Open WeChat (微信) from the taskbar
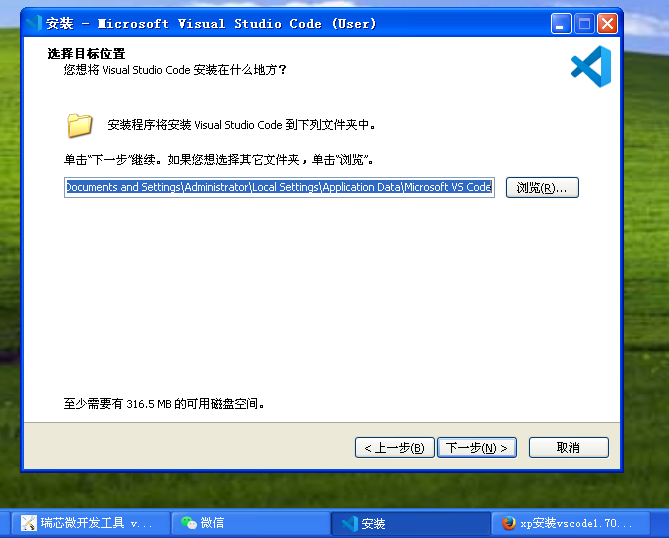Screen dimensions: 669x538 (252, 523)
